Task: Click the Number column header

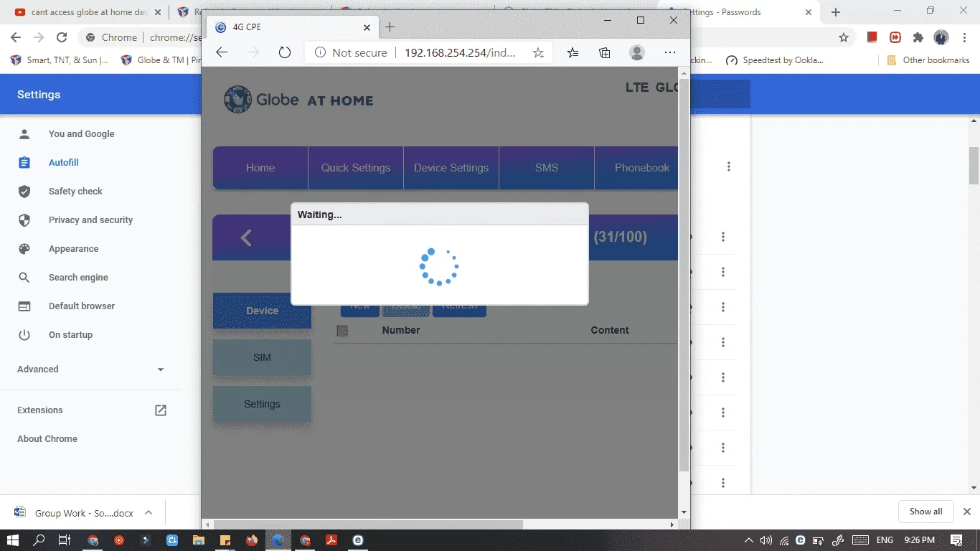Action: 401,330
